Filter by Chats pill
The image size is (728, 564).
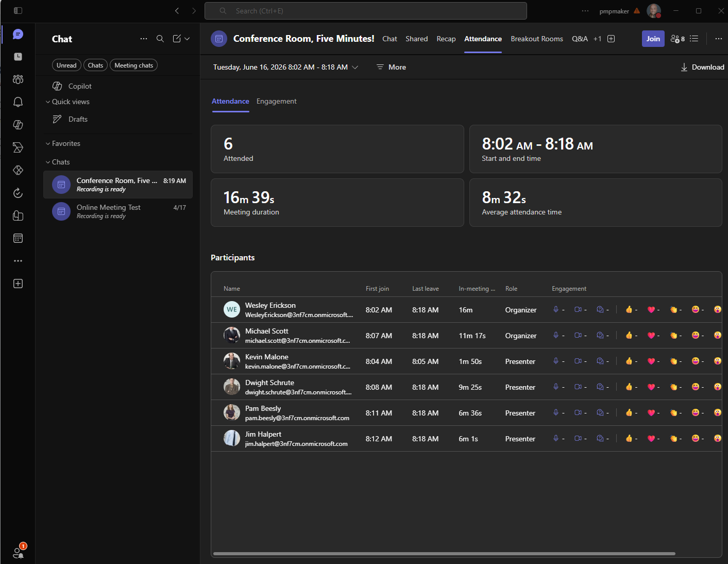(x=95, y=65)
